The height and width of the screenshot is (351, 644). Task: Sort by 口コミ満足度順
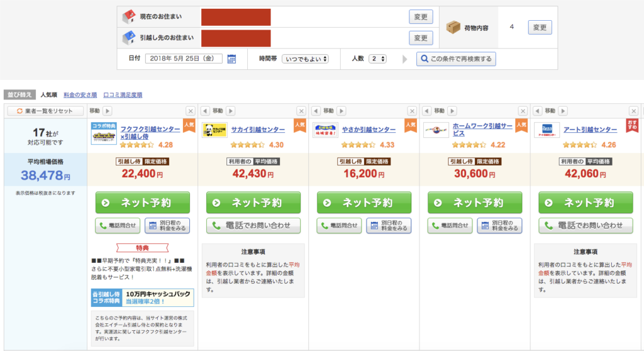(x=123, y=95)
